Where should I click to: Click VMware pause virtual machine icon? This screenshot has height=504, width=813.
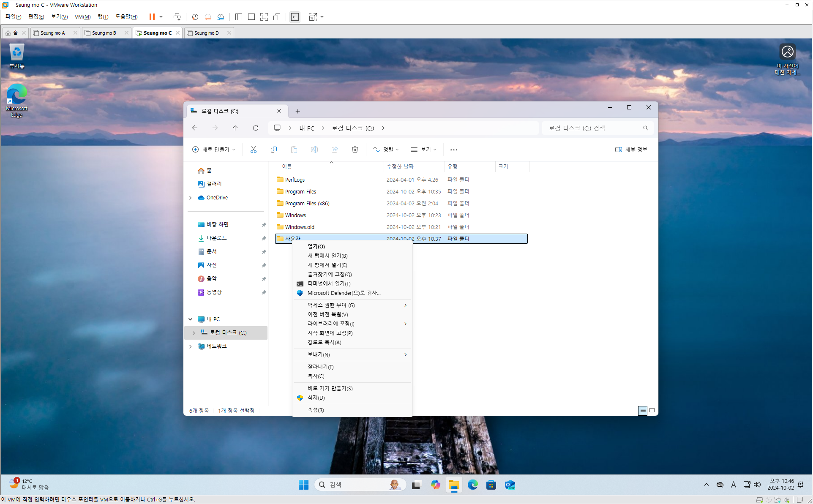point(152,17)
